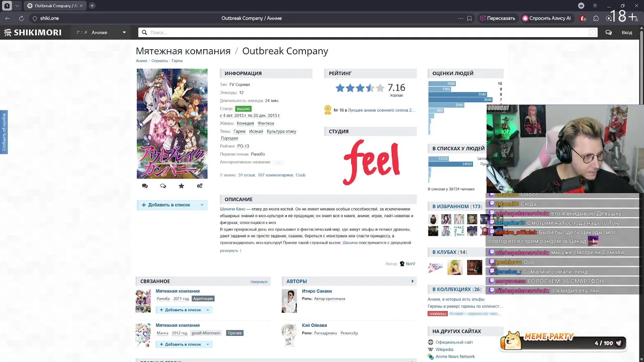Click the Outbreak Company poster image
The width and height of the screenshot is (644, 362).
tap(172, 124)
